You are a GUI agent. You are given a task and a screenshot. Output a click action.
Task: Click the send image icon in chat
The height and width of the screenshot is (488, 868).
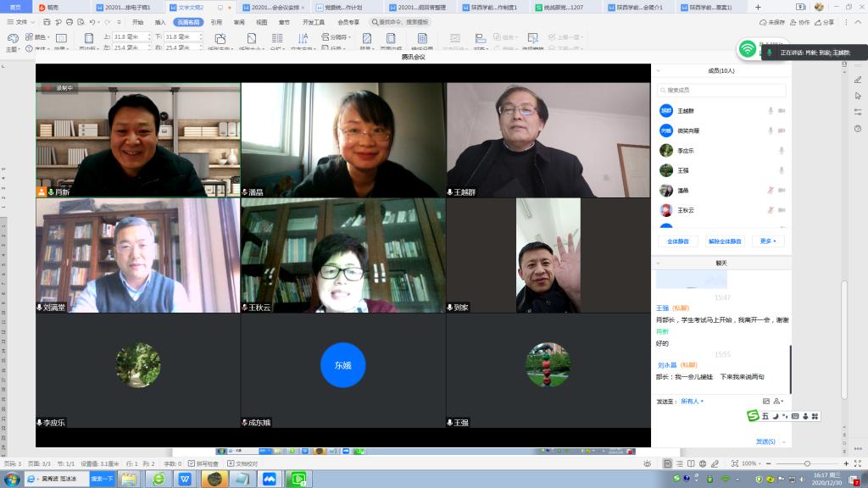tap(766, 401)
